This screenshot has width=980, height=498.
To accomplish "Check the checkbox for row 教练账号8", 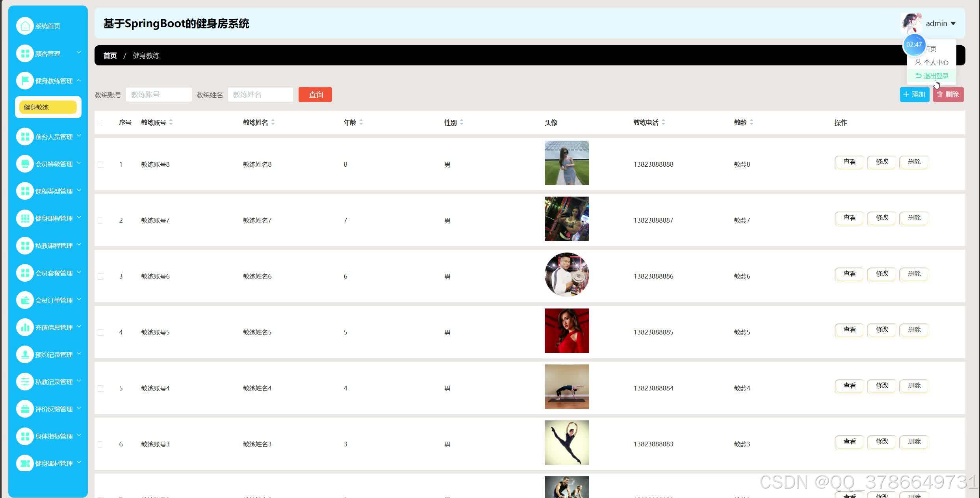I will pyautogui.click(x=100, y=165).
